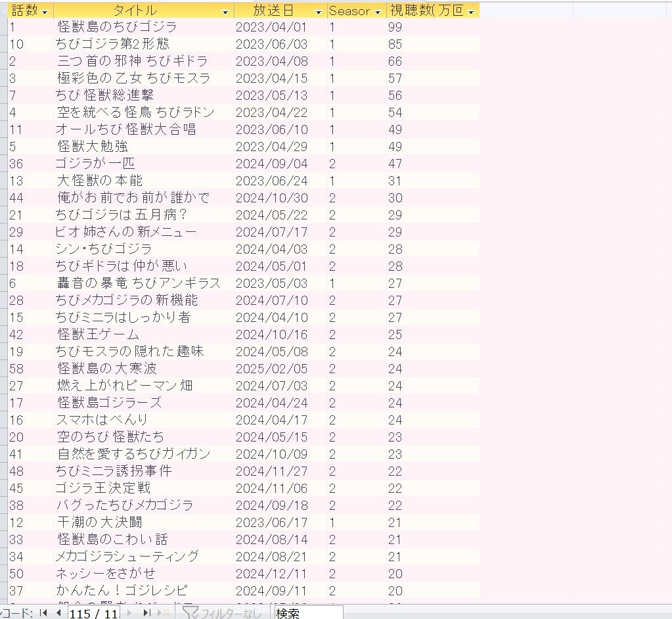The width and height of the screenshot is (672, 619).
Task: Click the title cell 極彩色の乙女 ちびモスラ
Action: [144, 78]
